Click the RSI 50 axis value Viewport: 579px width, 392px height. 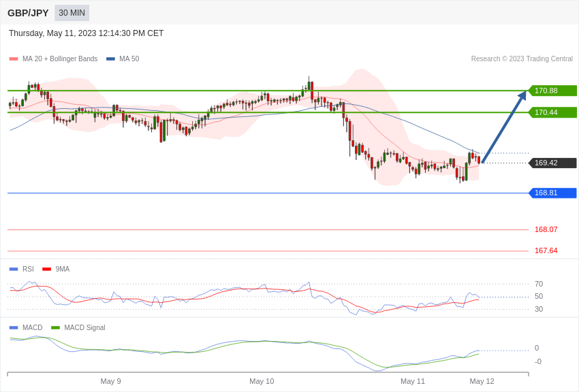539,297
